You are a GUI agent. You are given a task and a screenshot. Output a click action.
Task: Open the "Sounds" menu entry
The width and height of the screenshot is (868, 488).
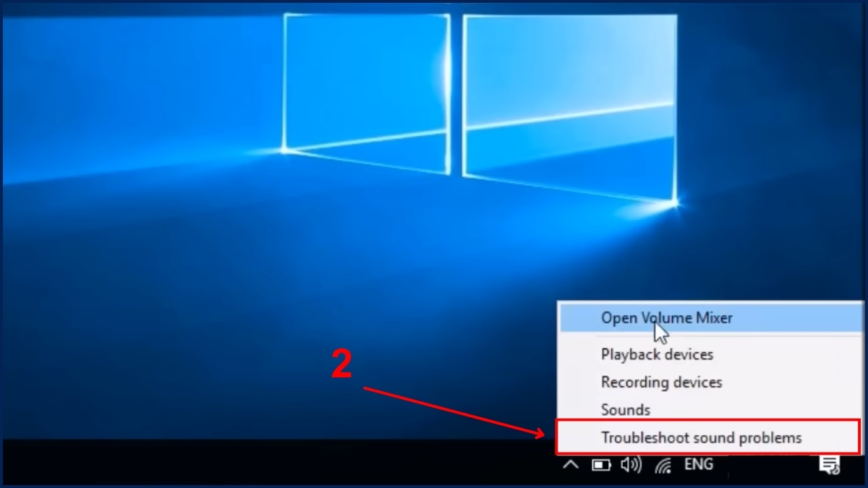point(625,409)
